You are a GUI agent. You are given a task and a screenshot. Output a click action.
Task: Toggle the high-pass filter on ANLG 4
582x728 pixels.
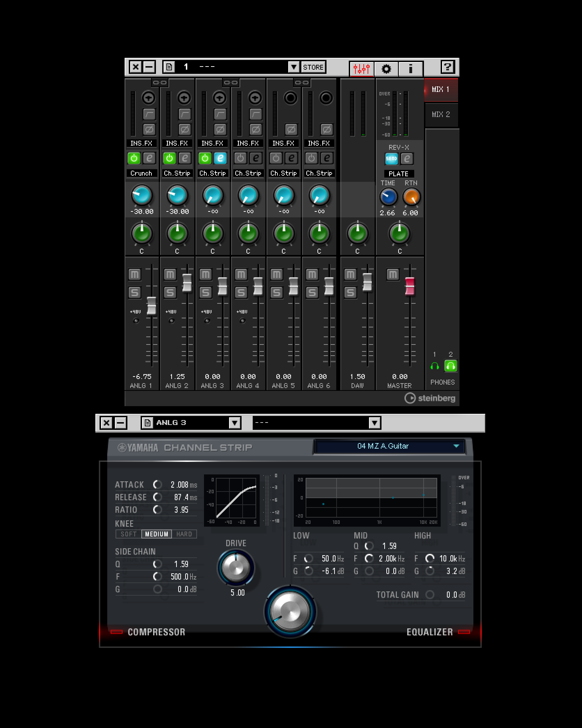pyautogui.click(x=256, y=114)
